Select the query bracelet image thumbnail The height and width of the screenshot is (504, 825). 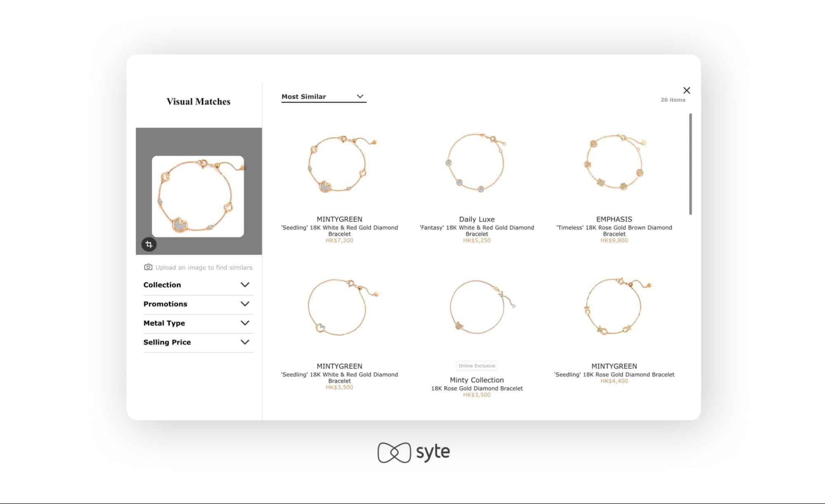coord(198,196)
